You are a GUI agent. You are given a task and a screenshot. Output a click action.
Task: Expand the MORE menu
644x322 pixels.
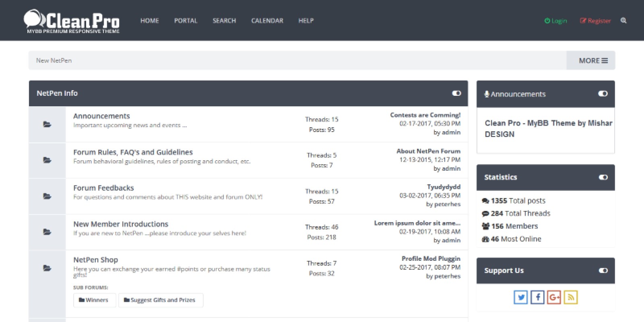(591, 60)
